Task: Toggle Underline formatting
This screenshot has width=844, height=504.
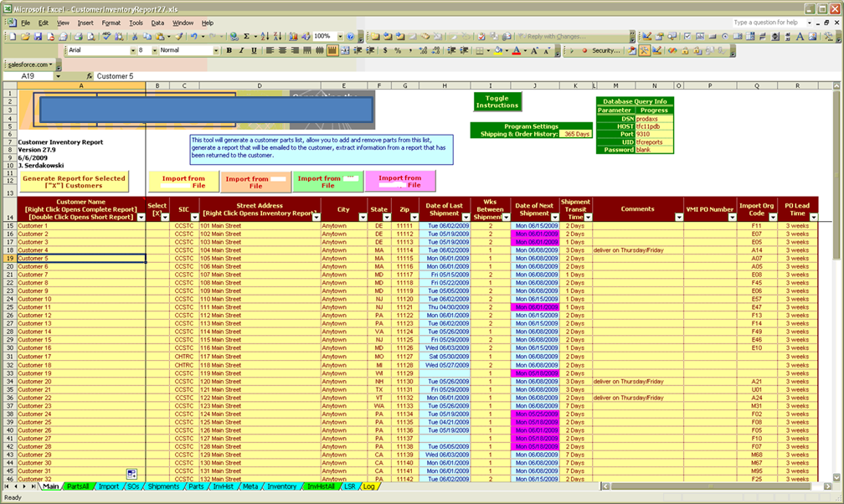Action: [x=254, y=50]
